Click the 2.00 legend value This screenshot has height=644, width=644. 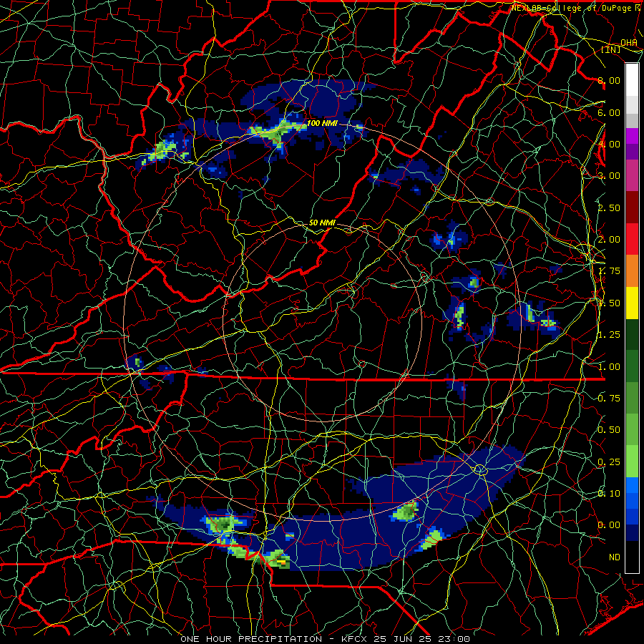[609, 240]
